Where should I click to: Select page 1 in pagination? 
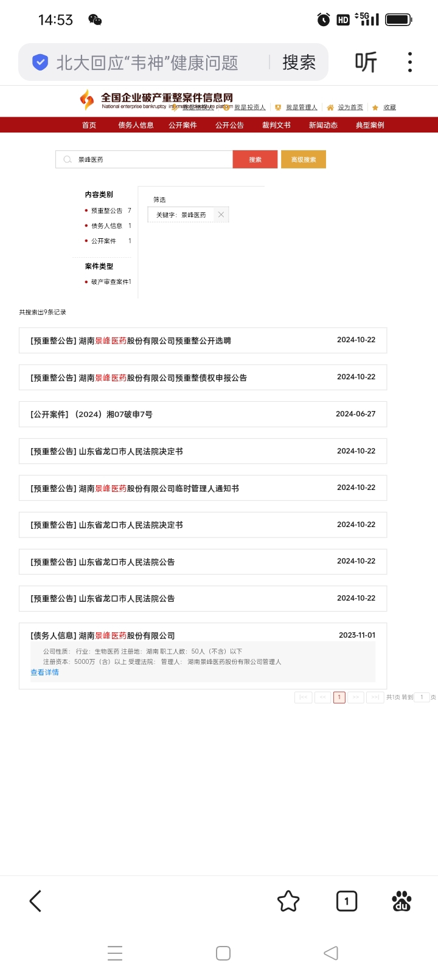(x=339, y=697)
